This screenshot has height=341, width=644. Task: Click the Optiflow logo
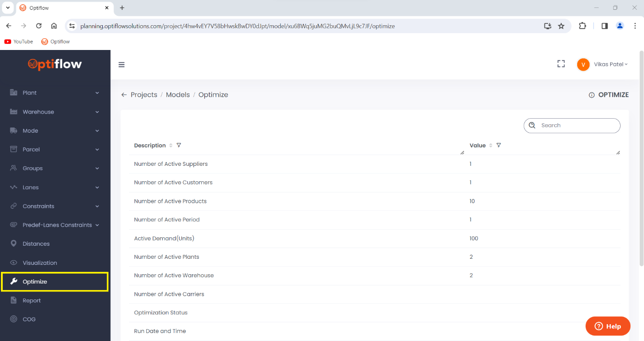(55, 64)
